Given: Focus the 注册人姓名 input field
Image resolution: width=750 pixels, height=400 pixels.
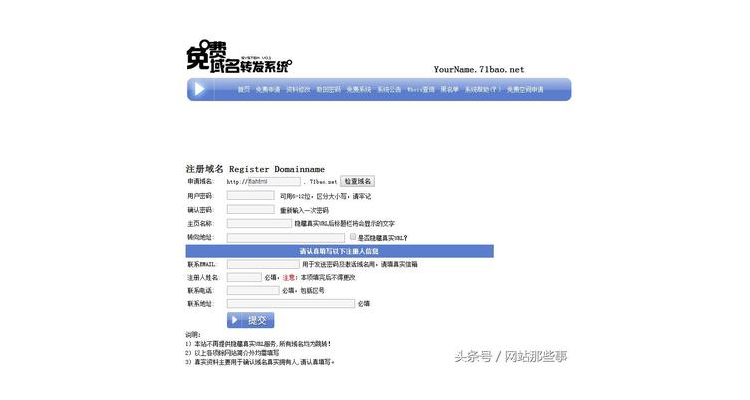Looking at the screenshot, I should (x=244, y=277).
